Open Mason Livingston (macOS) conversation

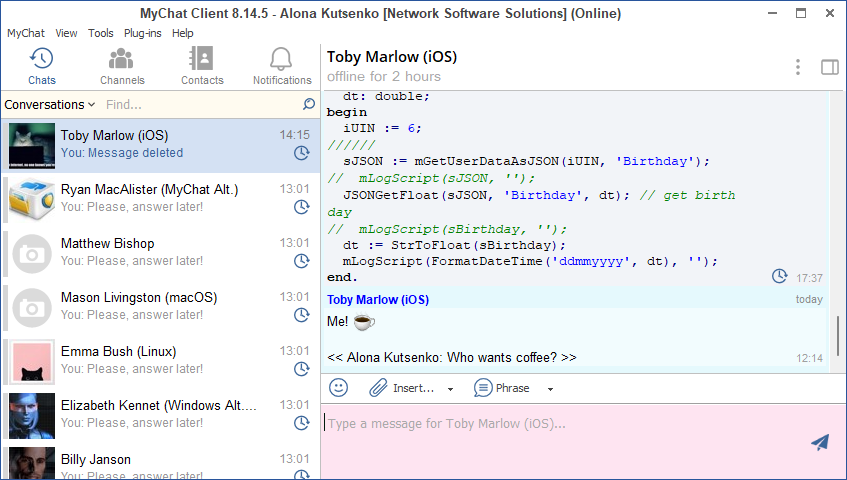click(160, 307)
